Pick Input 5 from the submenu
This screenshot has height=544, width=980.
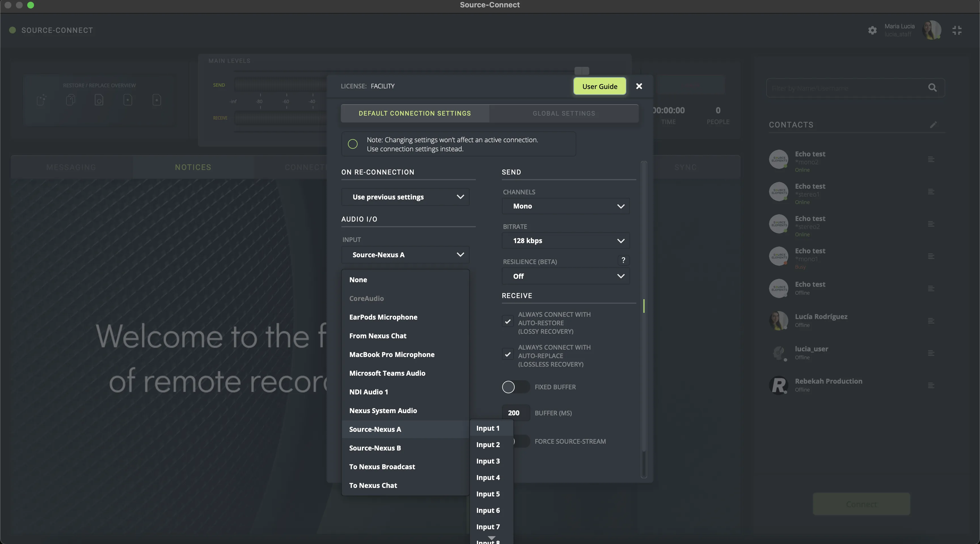click(491, 494)
